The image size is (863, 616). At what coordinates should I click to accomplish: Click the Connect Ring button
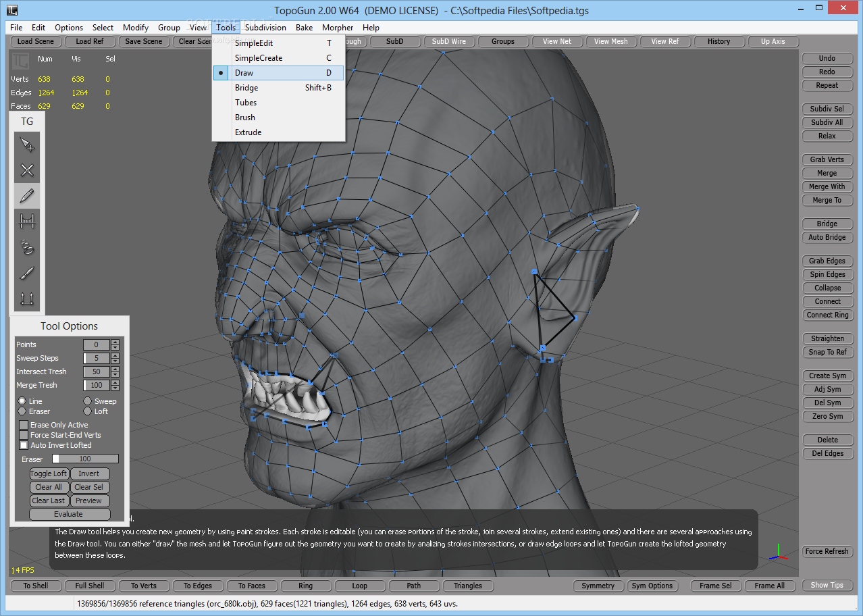[x=827, y=315]
